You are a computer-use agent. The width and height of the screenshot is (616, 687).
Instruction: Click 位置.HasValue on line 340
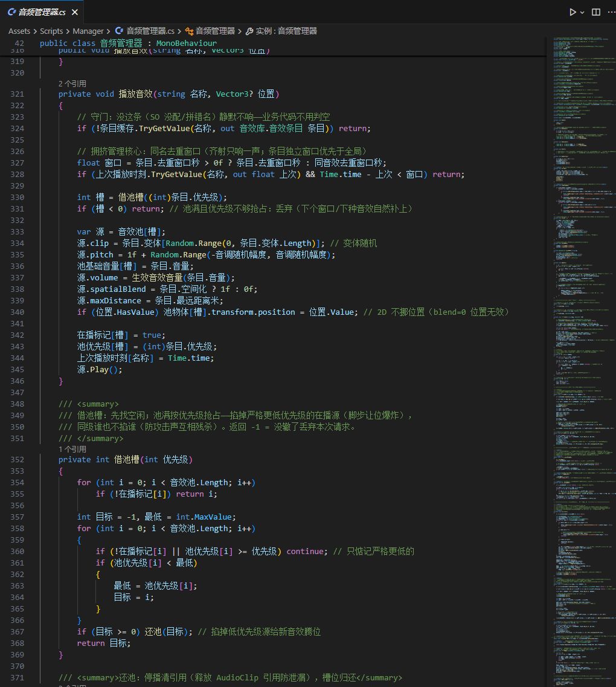tap(125, 312)
